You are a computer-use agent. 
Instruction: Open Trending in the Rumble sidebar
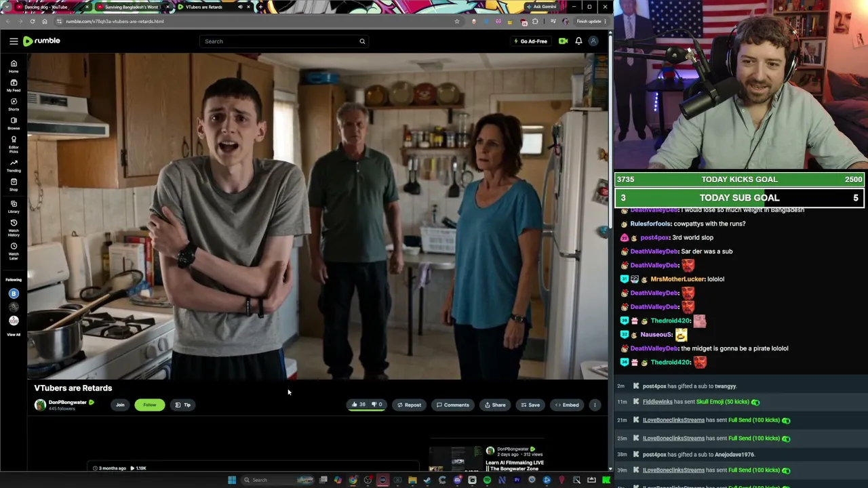(14, 166)
